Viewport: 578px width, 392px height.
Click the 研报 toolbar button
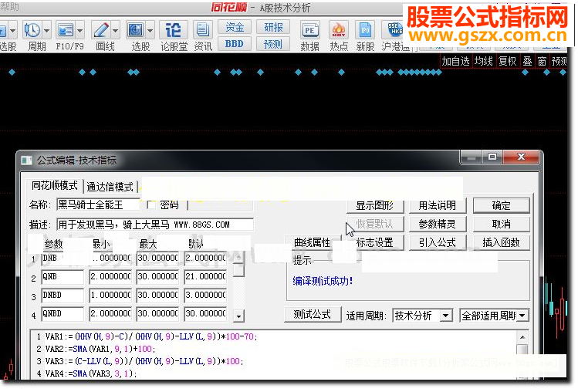coord(273,27)
